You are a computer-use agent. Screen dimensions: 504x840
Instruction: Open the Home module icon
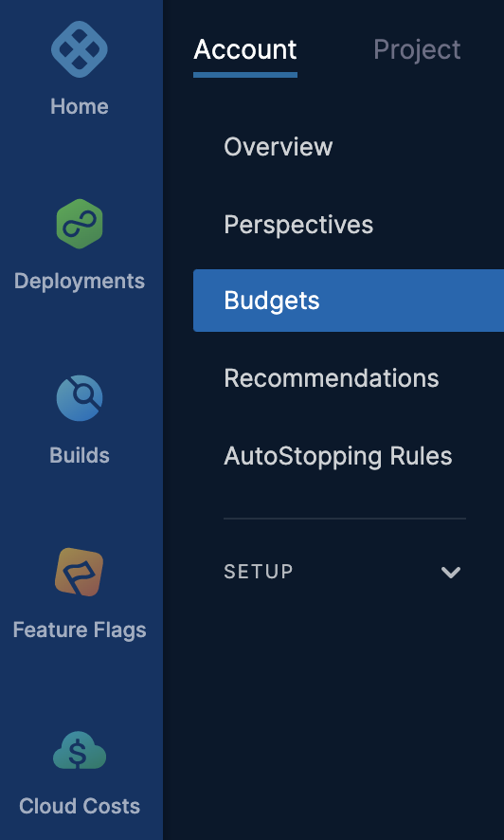click(x=80, y=49)
